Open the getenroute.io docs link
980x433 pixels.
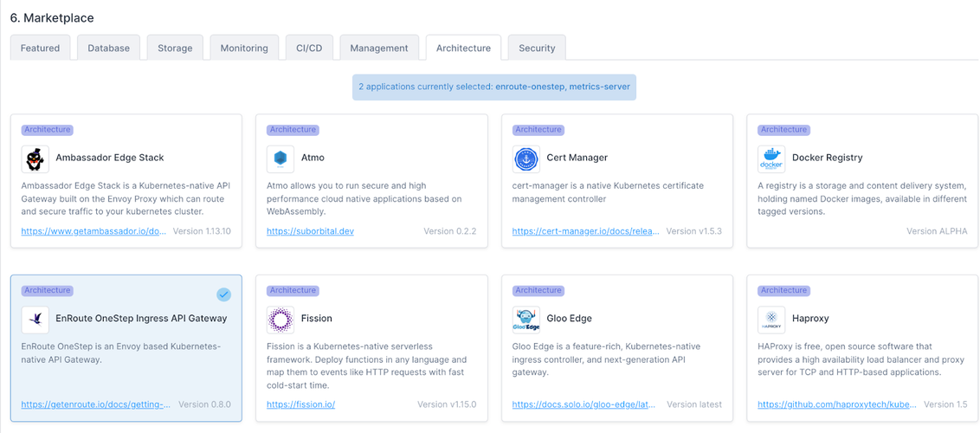coord(96,404)
